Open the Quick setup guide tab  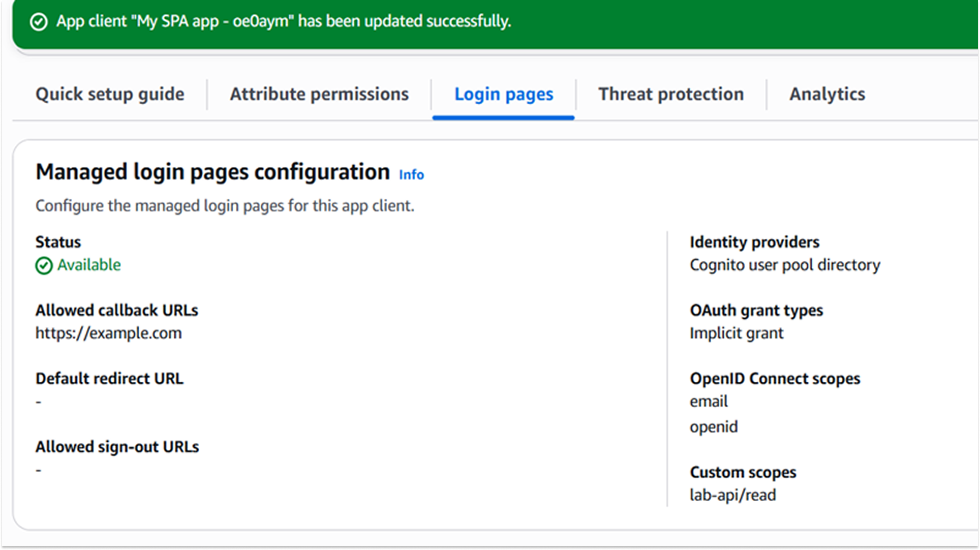(x=110, y=94)
